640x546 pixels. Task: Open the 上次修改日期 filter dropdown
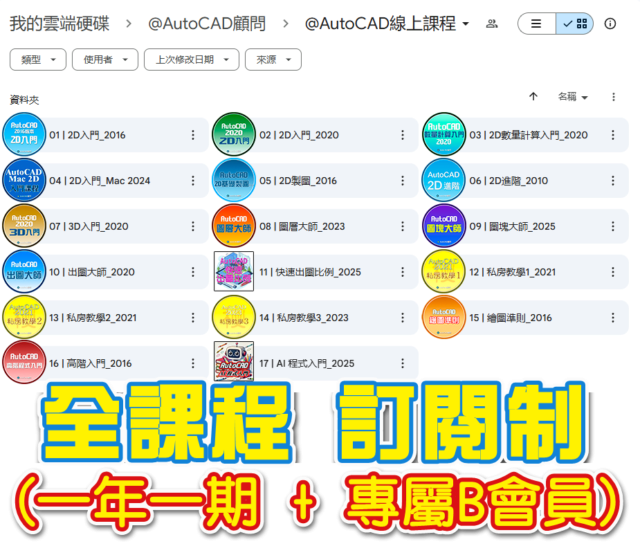click(191, 60)
